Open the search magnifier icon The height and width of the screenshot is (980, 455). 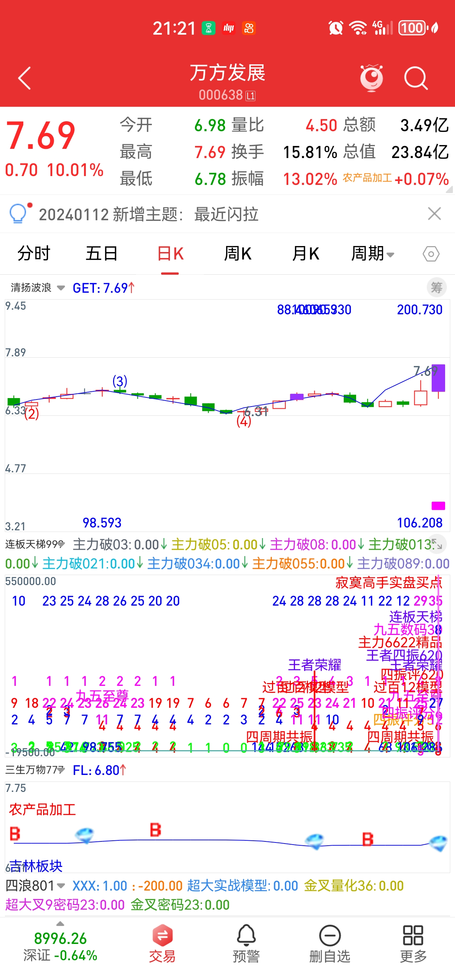[x=415, y=78]
